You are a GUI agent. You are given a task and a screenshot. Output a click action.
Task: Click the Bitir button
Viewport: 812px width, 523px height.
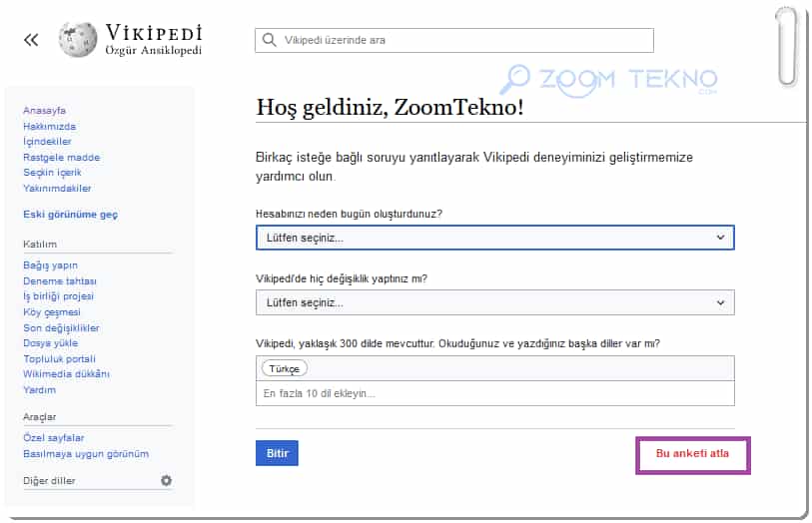coord(277,453)
